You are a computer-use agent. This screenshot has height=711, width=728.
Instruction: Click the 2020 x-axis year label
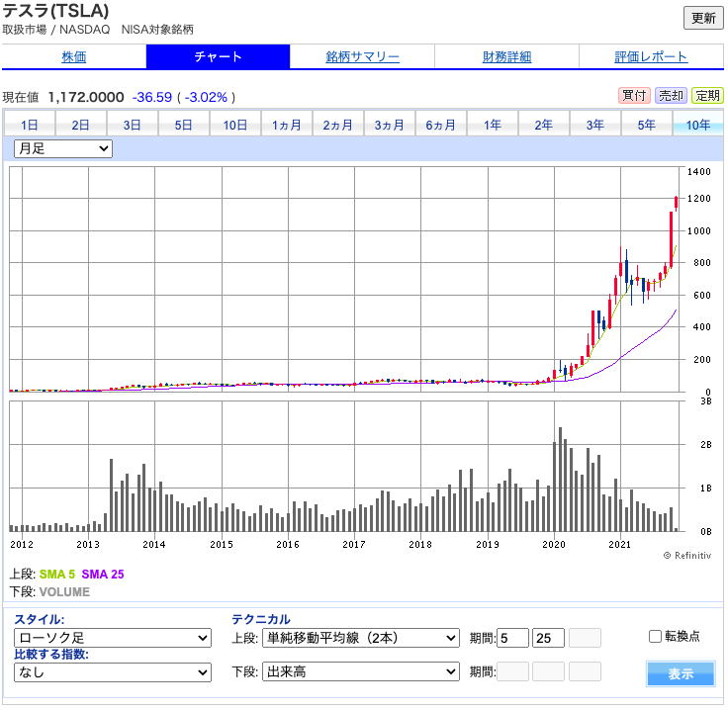click(x=554, y=545)
